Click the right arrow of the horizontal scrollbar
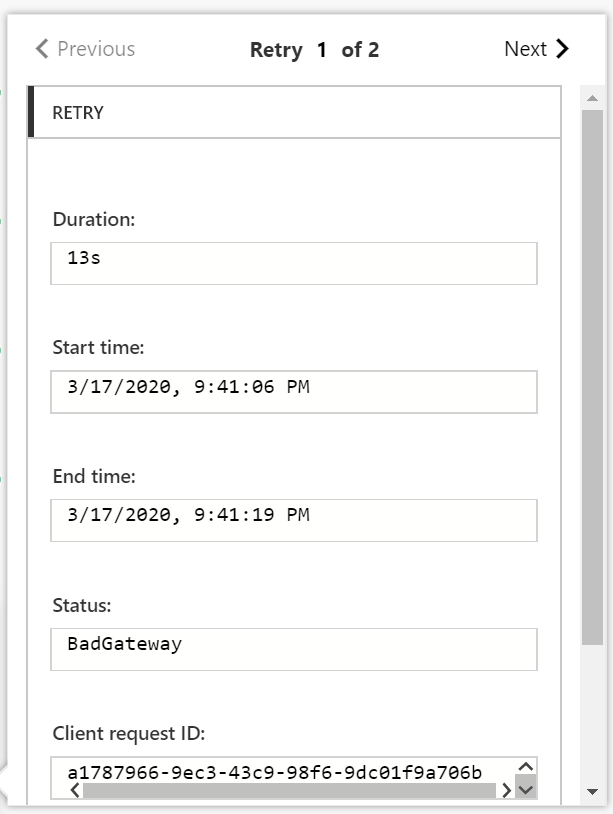The height and width of the screenshot is (814, 613). [507, 791]
